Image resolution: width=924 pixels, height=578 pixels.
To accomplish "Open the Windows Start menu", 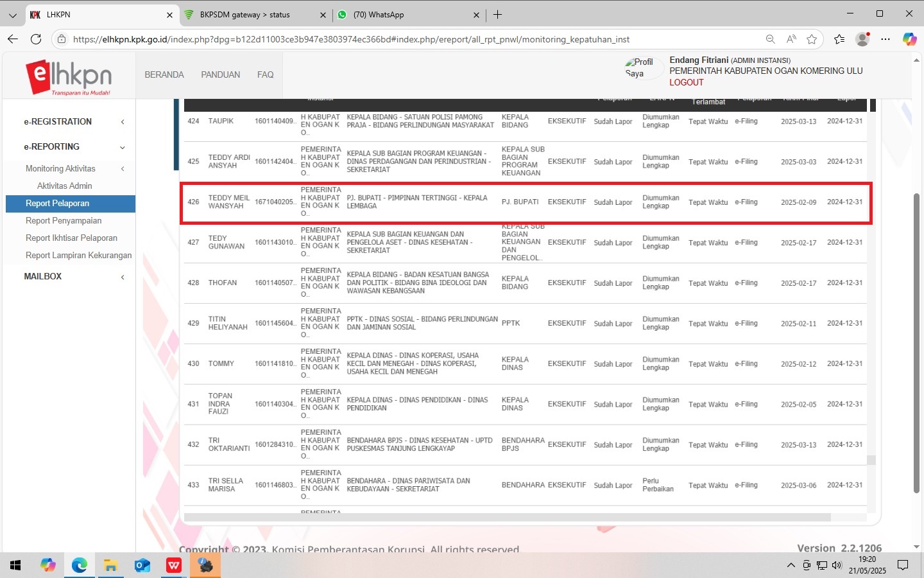I will (x=15, y=565).
